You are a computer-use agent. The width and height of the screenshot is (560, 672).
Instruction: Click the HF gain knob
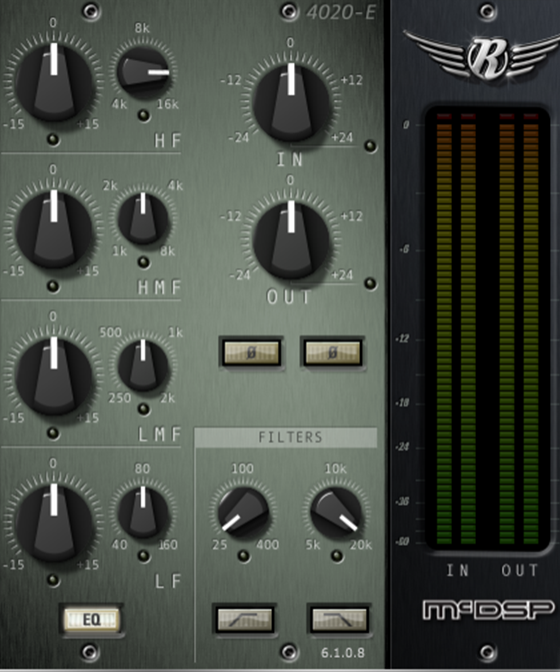tap(54, 82)
